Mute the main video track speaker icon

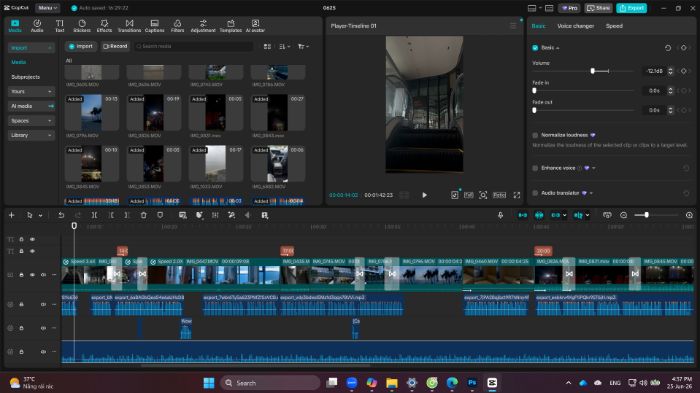click(43, 275)
